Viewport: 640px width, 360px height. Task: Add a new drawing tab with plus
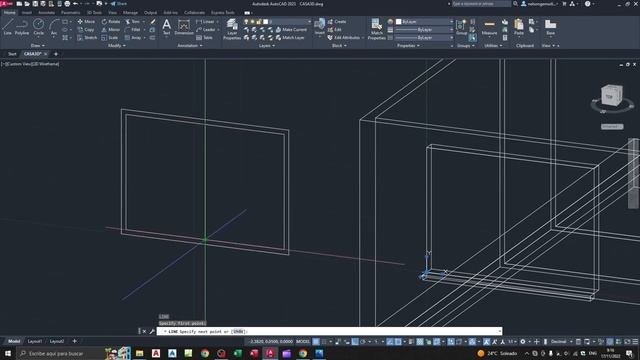56,54
